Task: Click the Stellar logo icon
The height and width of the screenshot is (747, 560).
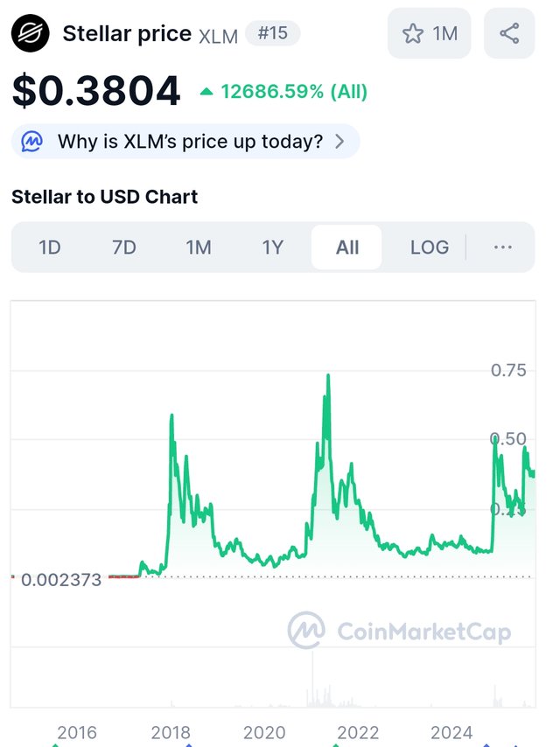Action: click(31, 35)
